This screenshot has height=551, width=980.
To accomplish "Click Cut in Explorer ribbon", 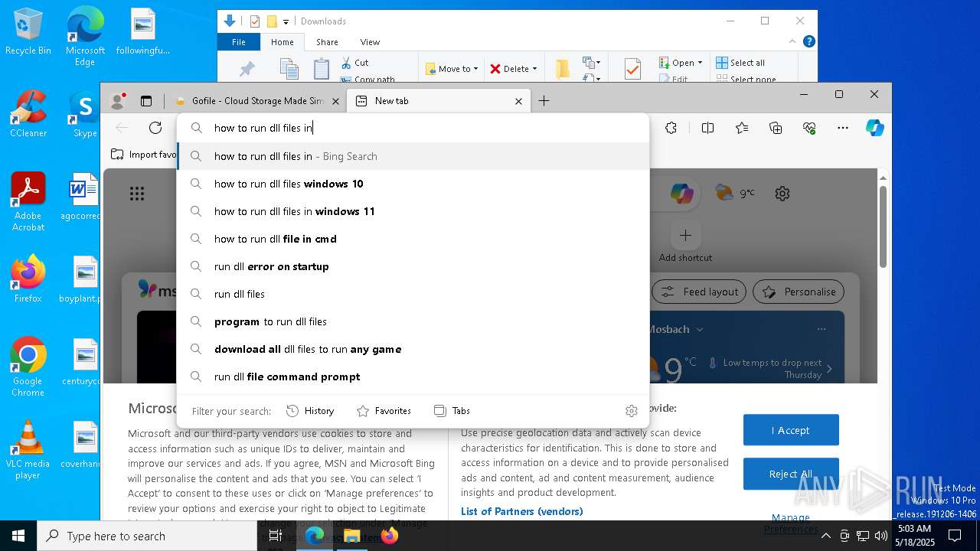I will click(x=354, y=63).
